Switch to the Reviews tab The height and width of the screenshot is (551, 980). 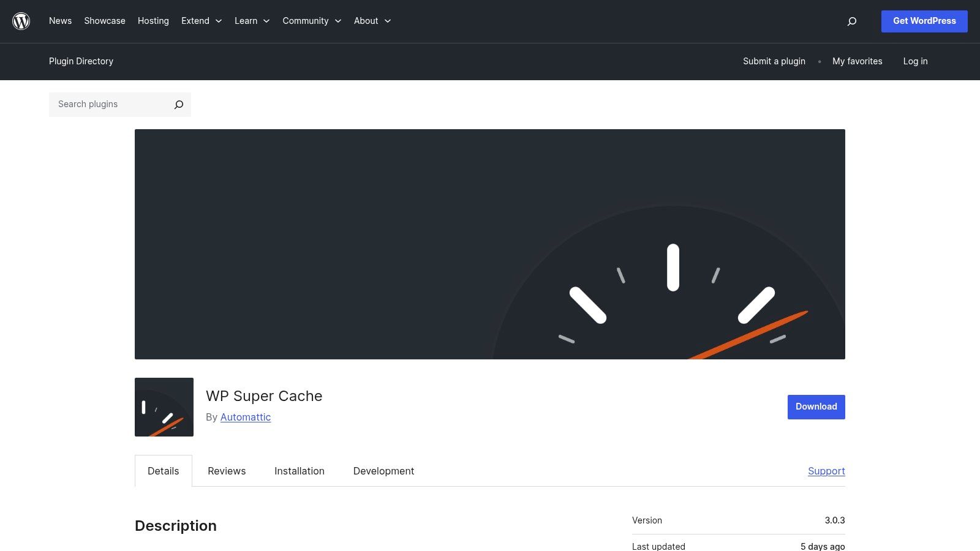[x=226, y=471]
